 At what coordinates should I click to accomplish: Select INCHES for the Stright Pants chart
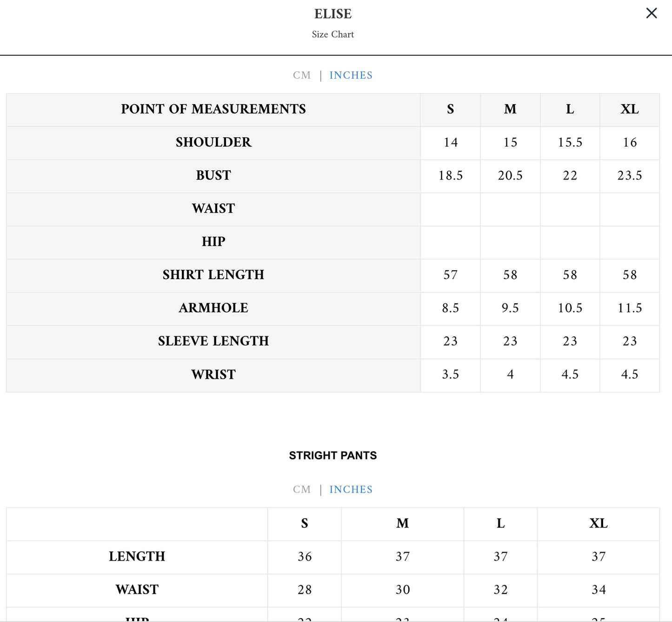tap(351, 489)
